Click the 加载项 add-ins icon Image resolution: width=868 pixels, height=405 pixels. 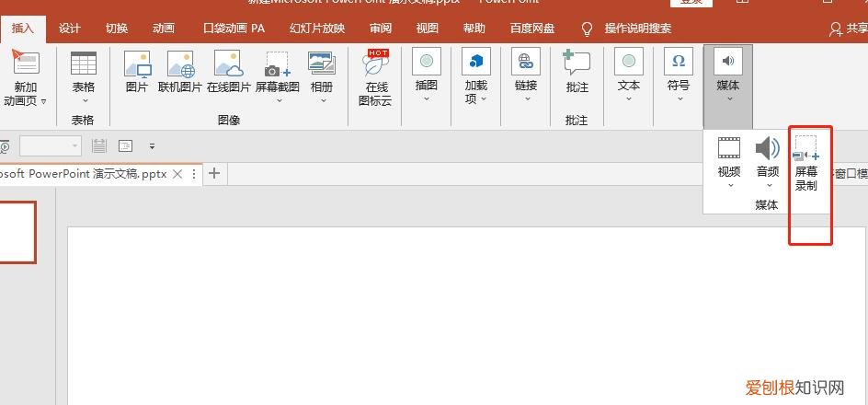coord(476,62)
